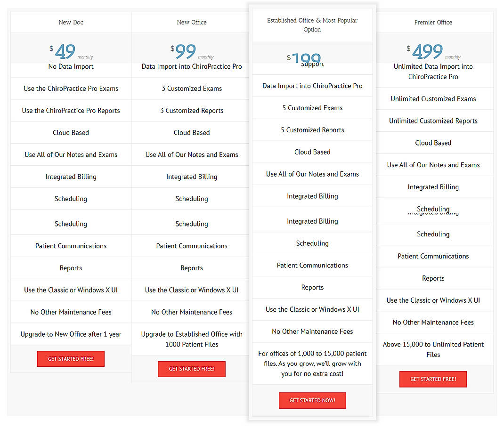The width and height of the screenshot is (504, 428).
Task: Select the New Office plan header
Action: click(x=191, y=22)
